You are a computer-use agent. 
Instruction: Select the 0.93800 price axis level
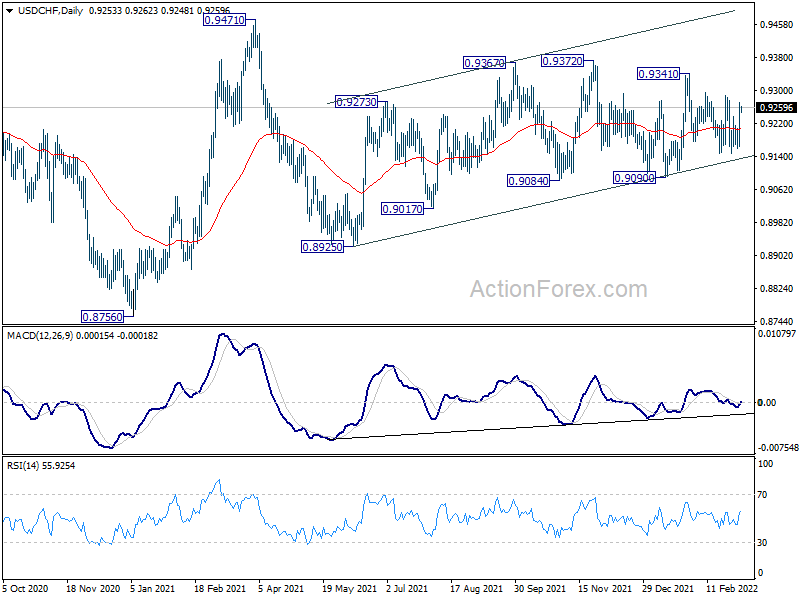(x=777, y=58)
